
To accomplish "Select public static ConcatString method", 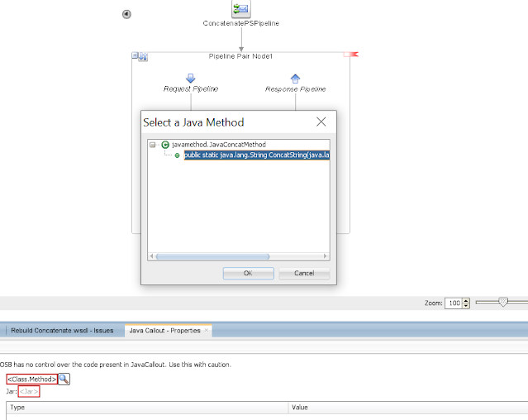I will (257, 155).
